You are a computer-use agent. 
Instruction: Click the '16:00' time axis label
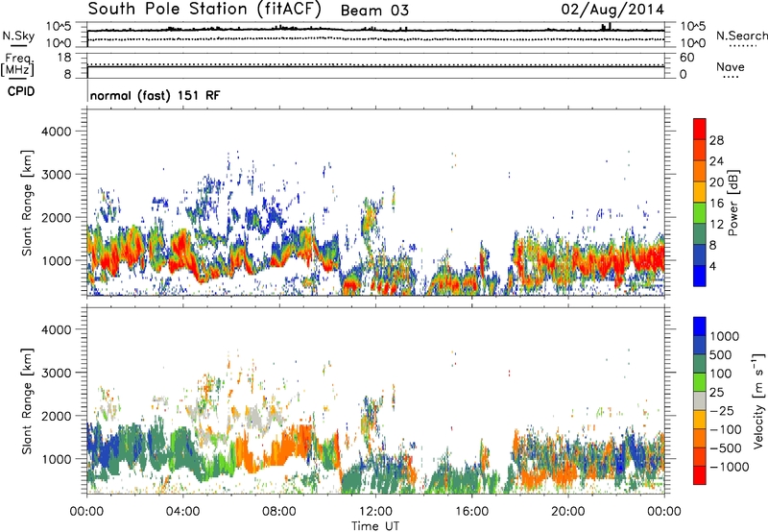(471, 512)
